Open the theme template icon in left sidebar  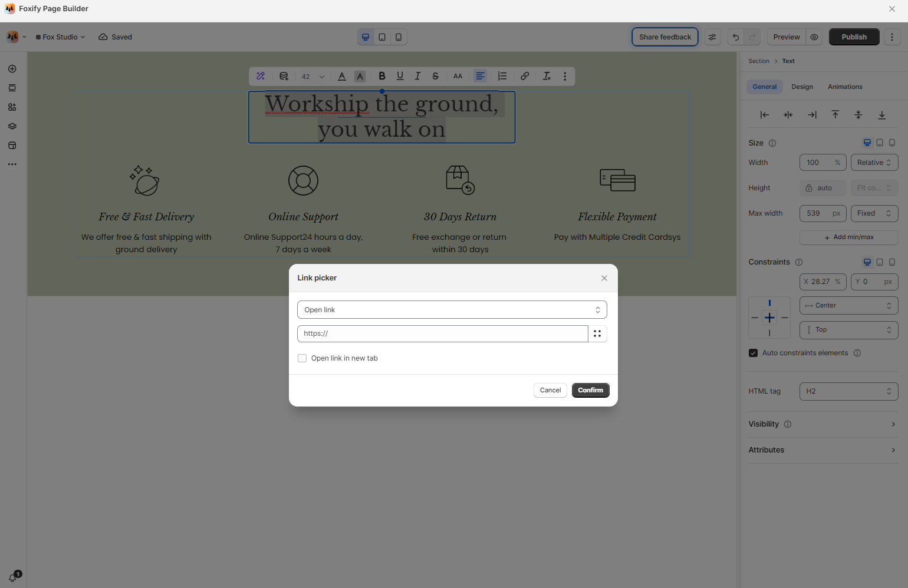pyautogui.click(x=12, y=146)
